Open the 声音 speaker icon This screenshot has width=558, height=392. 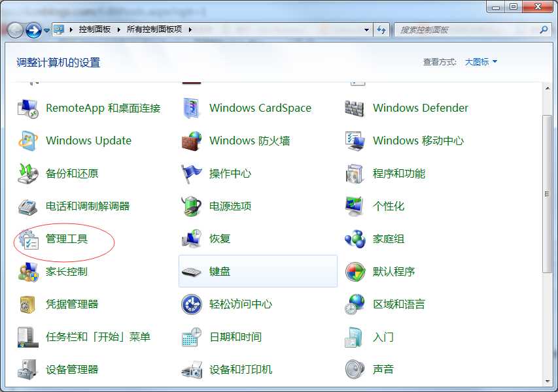(x=355, y=370)
